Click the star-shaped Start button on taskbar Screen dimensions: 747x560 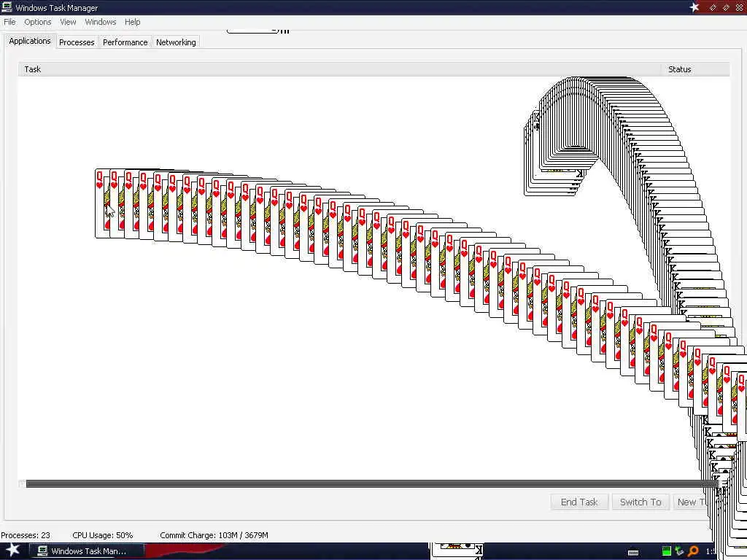(x=13, y=551)
